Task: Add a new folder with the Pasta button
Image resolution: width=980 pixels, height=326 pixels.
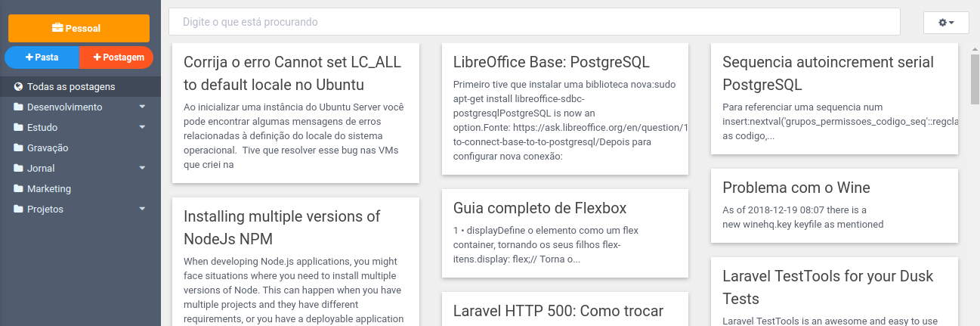Action: pyautogui.click(x=42, y=57)
